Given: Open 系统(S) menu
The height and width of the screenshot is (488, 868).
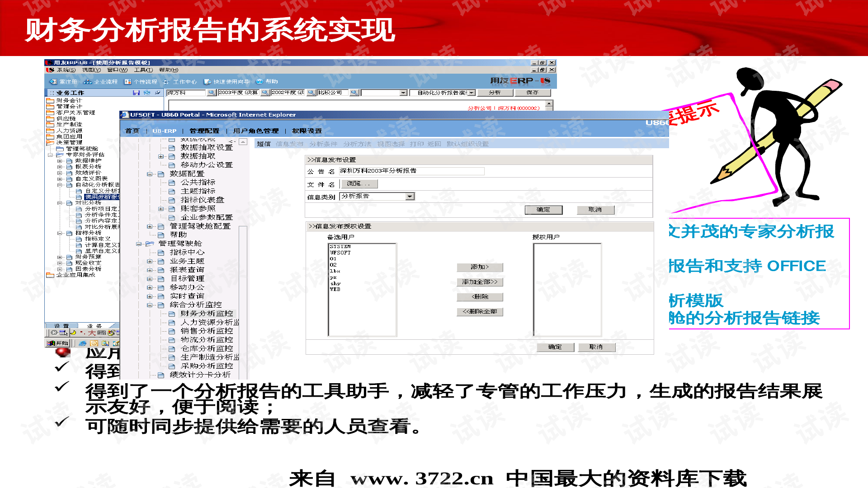Looking at the screenshot, I should point(66,70).
